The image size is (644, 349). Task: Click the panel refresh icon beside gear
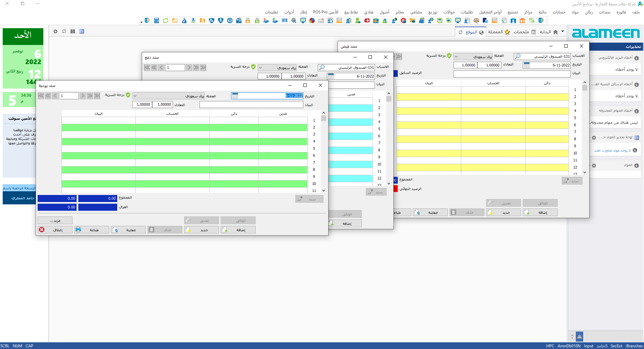pyautogui.click(x=64, y=31)
